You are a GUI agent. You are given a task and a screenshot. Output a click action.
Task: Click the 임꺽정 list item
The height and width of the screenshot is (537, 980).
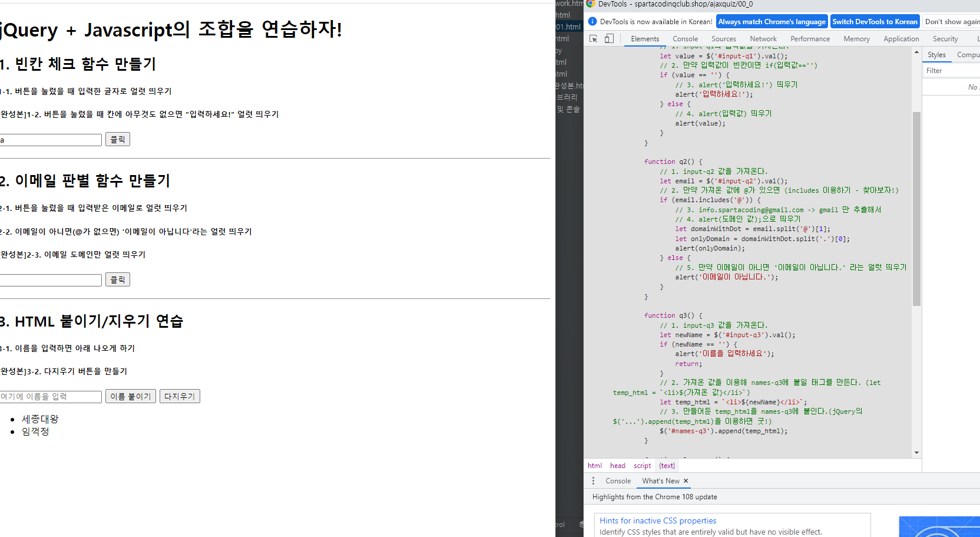(x=35, y=431)
